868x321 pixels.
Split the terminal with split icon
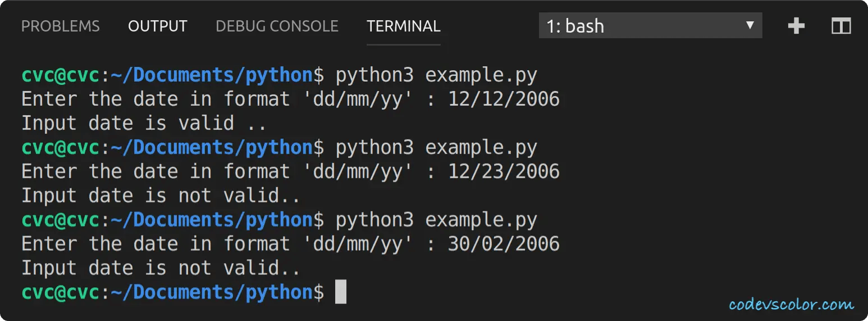click(x=841, y=26)
